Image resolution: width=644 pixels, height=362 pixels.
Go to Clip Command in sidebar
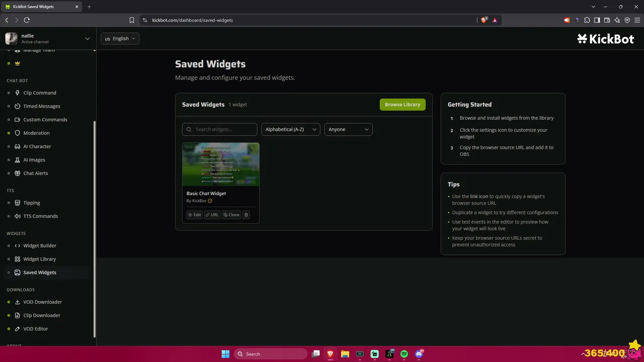[x=40, y=93]
